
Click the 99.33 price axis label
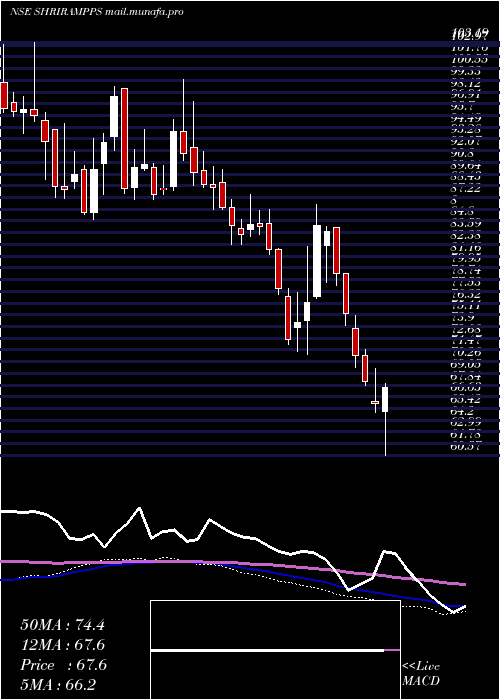466,71
